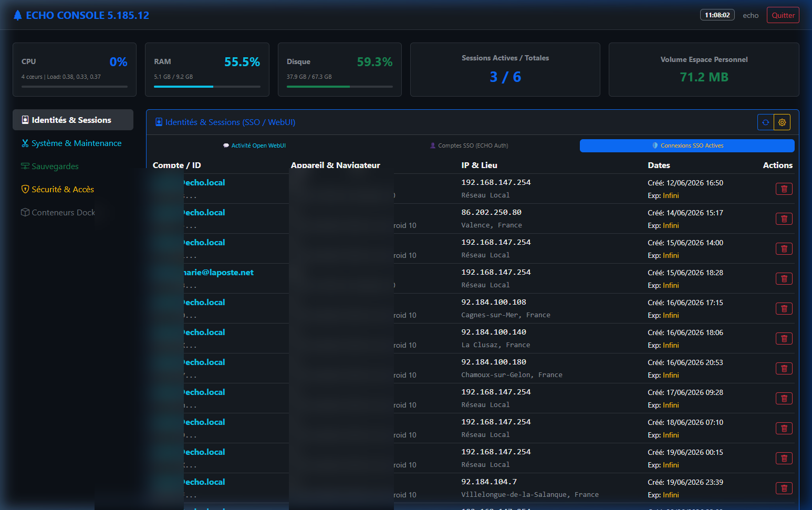The image size is (812, 510).
Task: Open Système & Maintenance sidebar section
Action: click(x=73, y=143)
